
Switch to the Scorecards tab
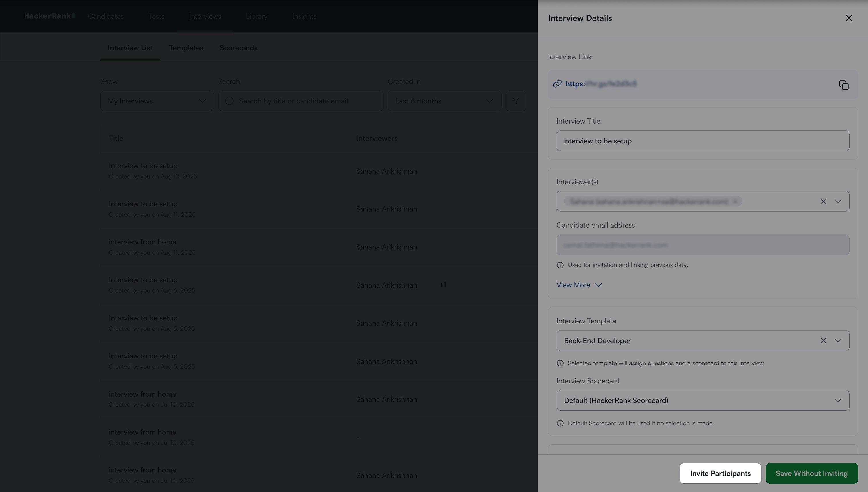(238, 48)
